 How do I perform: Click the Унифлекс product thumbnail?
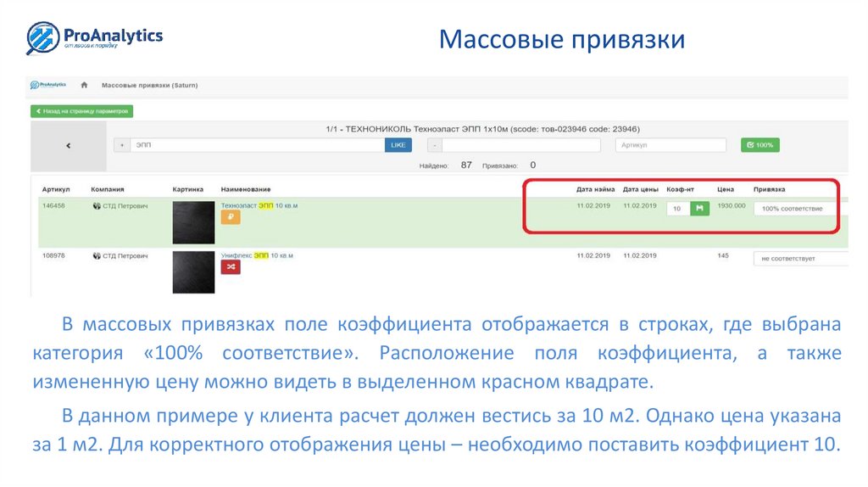click(x=193, y=272)
